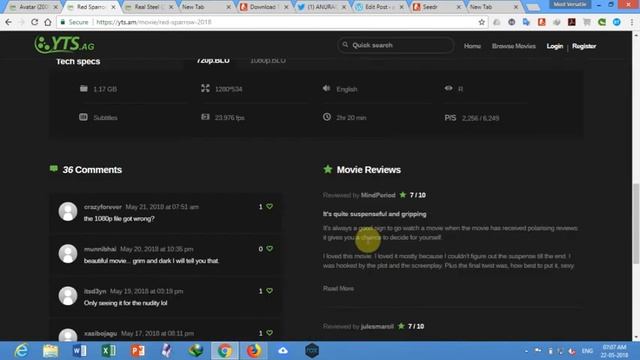
Task: Select the 1080p.BLU tech specs tab
Action: tap(268, 61)
